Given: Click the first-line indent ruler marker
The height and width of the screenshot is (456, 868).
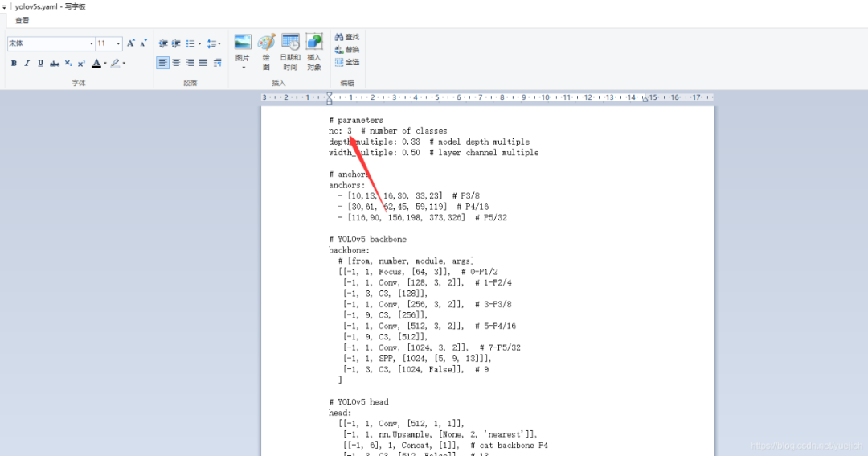Looking at the screenshot, I should click(x=329, y=95).
